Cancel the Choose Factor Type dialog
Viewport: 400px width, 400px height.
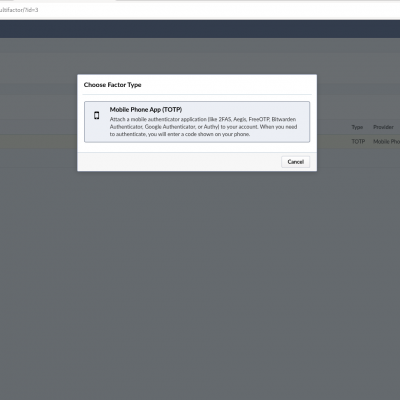click(295, 162)
